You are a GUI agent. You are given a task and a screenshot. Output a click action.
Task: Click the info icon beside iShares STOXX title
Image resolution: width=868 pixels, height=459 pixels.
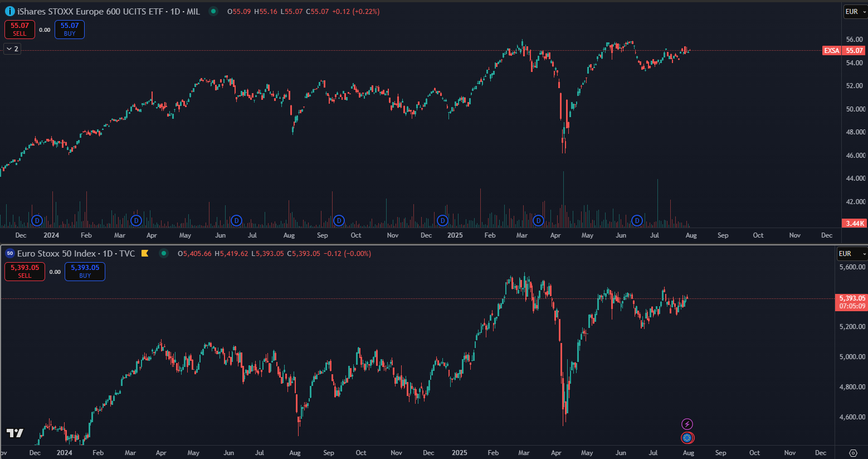pos(9,11)
